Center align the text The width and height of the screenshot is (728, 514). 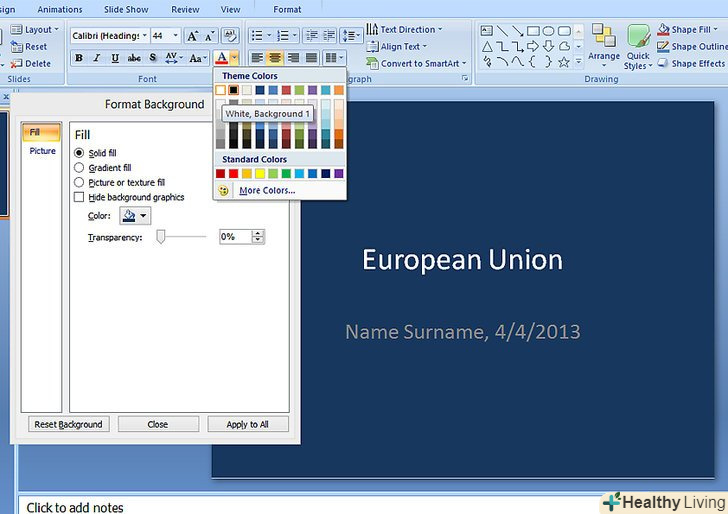tap(275, 58)
